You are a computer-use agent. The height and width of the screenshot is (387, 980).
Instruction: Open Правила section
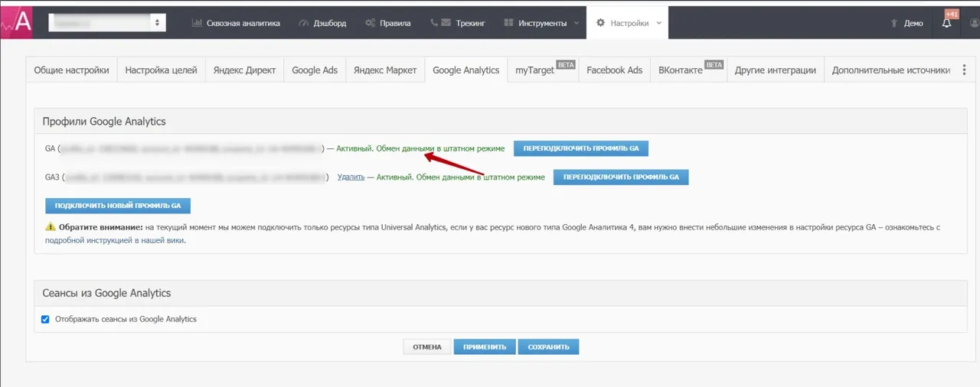tap(388, 23)
